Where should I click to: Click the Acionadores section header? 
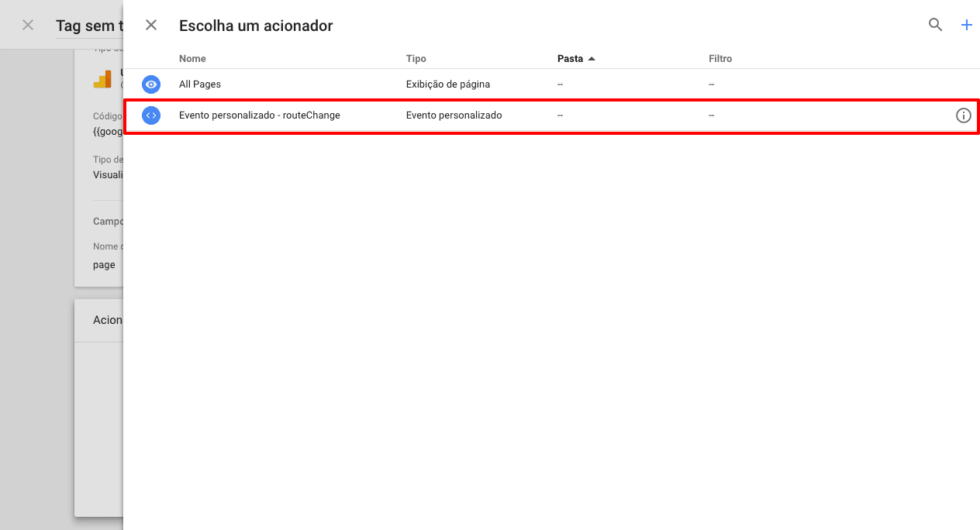[x=109, y=319]
